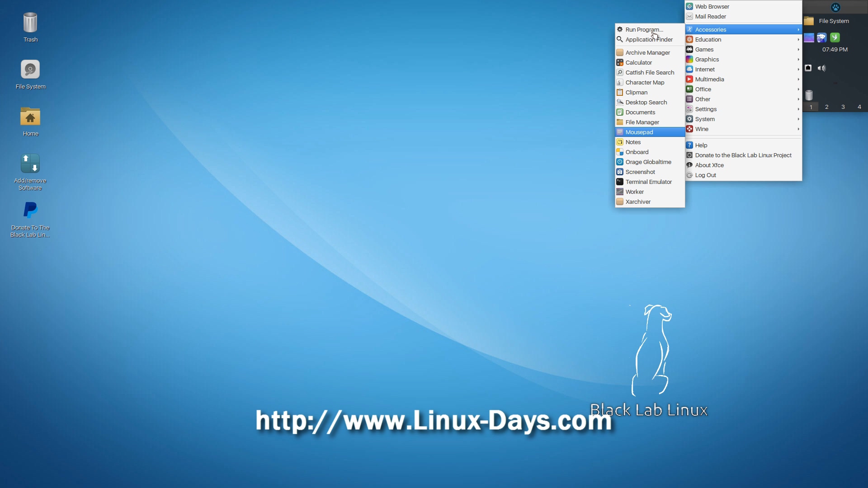Open Application Finder menu entry
The height and width of the screenshot is (488, 868).
[x=650, y=40]
